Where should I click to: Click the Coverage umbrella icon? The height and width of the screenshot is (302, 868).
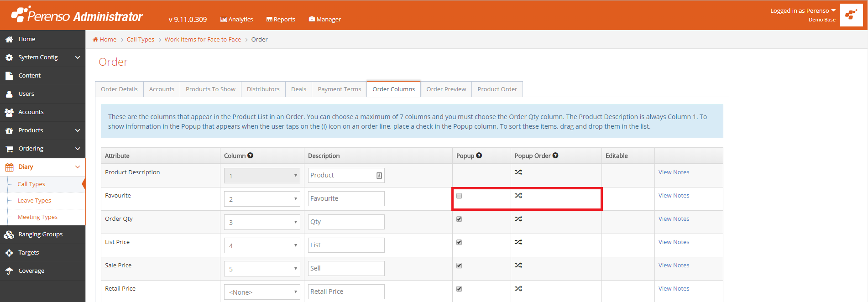(x=9, y=271)
